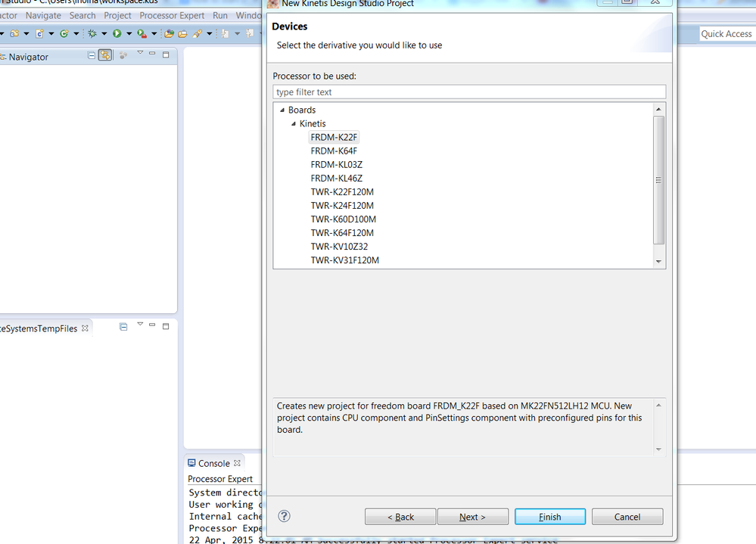Open the Project menu
This screenshot has width=756, height=544.
[117, 15]
